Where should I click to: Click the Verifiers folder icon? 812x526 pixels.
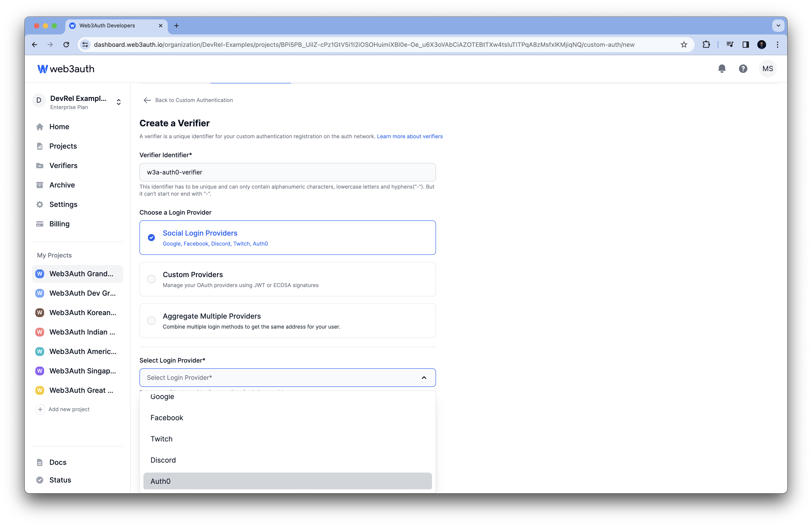39,166
